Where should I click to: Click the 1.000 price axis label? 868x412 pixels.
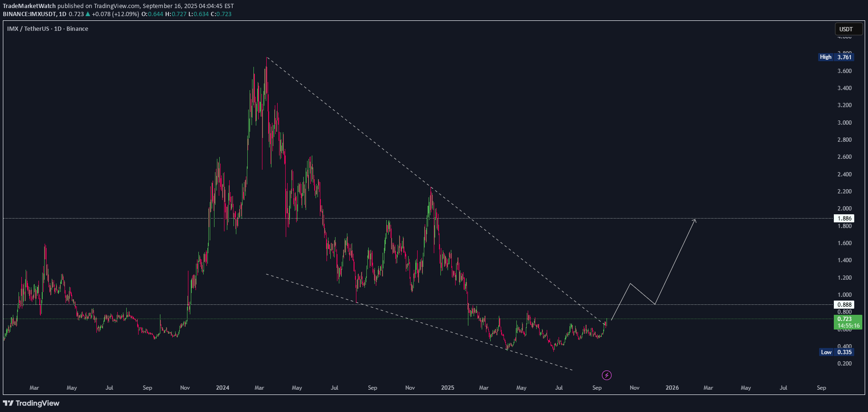click(844, 295)
